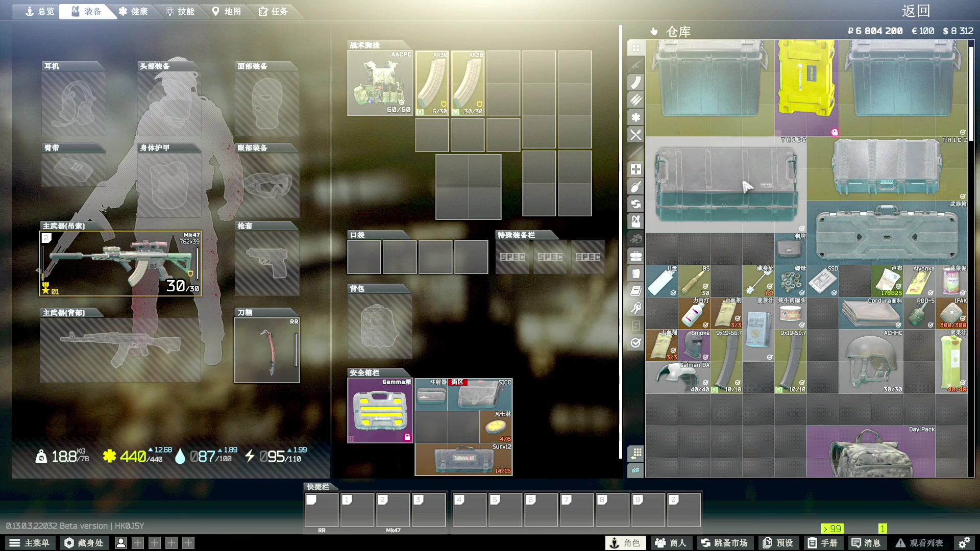Click the empty backpack slot
980x551 pixels.
[x=380, y=327]
